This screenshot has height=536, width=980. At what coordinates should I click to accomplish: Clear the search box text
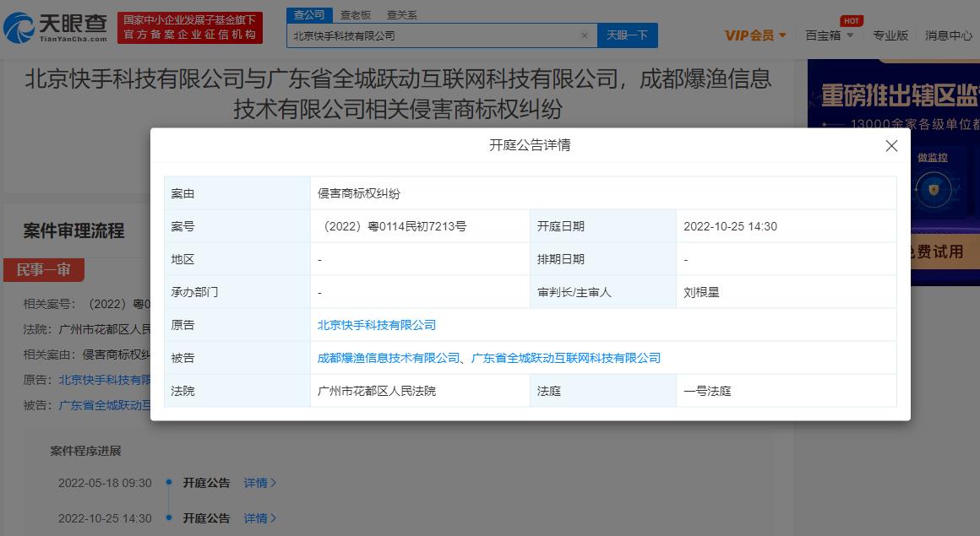click(585, 35)
